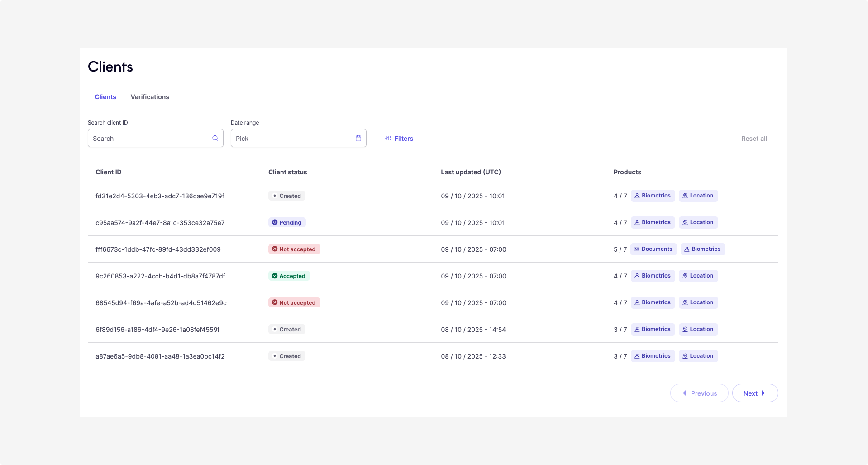The height and width of the screenshot is (465, 868).
Task: Click Created status badge for fd31e2d4
Action: [287, 196]
